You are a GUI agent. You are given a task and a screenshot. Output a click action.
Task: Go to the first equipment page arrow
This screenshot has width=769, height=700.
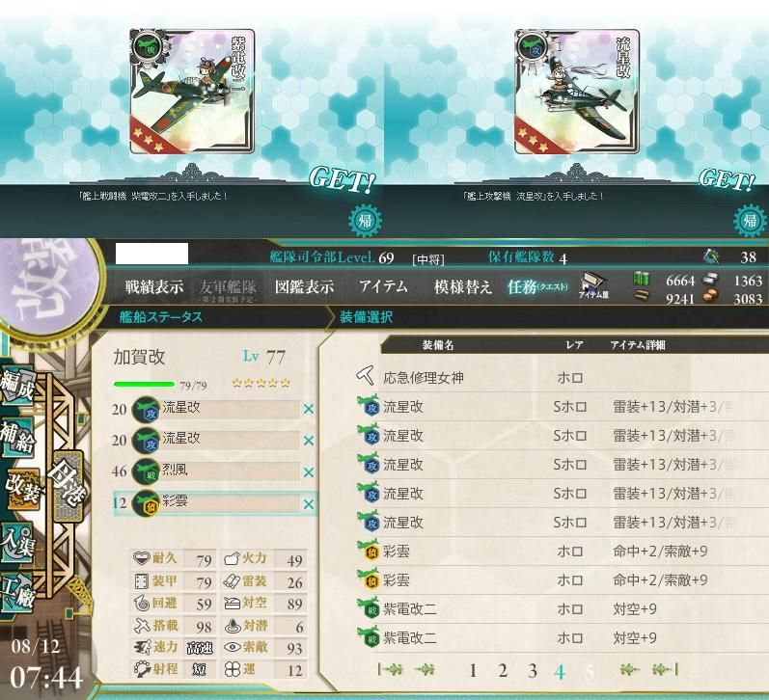click(391, 669)
